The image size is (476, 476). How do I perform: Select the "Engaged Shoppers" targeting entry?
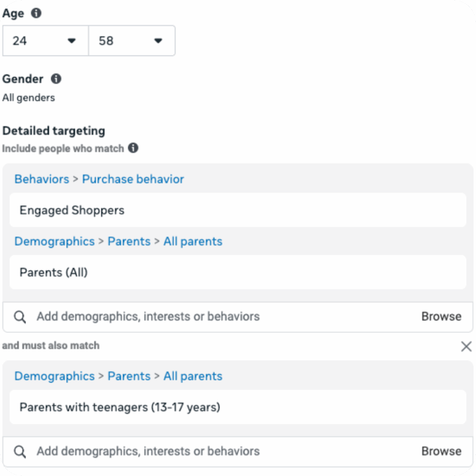click(72, 210)
